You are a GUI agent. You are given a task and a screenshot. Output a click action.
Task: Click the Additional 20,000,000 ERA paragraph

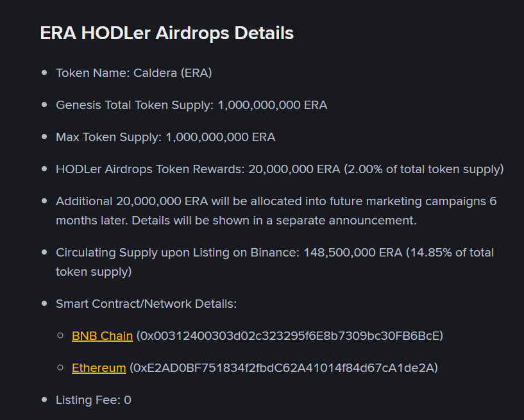tap(276, 211)
